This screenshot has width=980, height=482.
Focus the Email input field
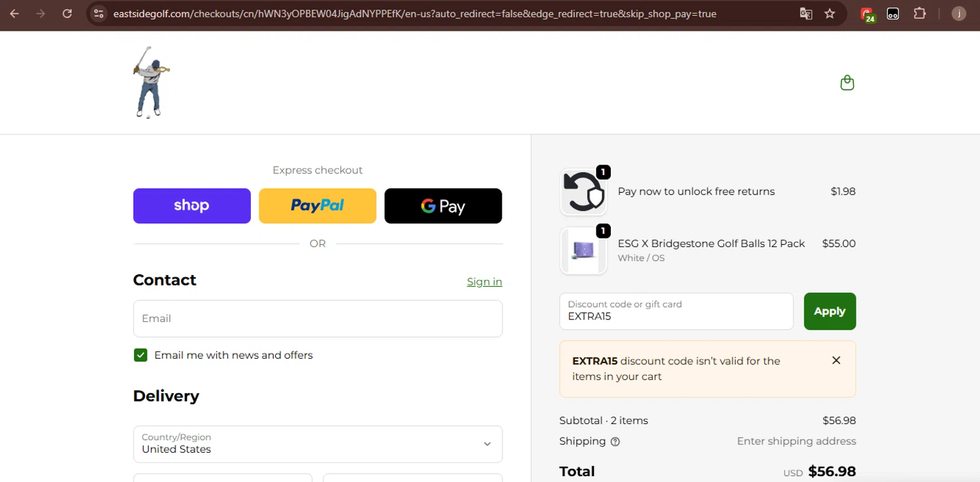click(318, 319)
